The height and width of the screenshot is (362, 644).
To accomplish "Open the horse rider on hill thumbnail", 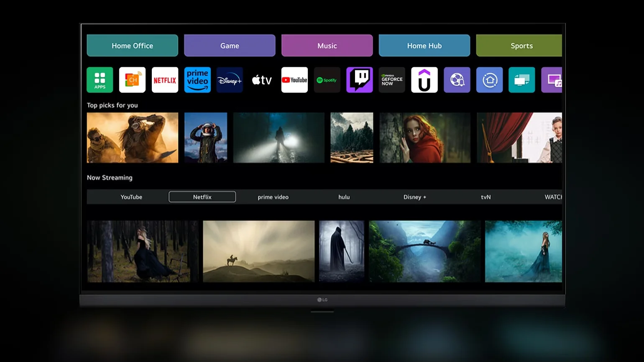I will click(x=258, y=251).
